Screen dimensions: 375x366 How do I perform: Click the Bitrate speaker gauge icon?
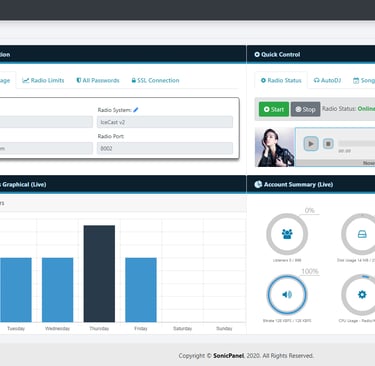pyautogui.click(x=287, y=295)
